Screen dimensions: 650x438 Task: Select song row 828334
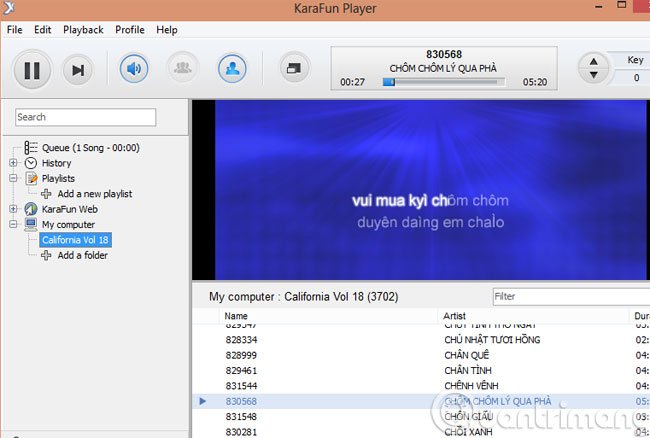(x=421, y=340)
